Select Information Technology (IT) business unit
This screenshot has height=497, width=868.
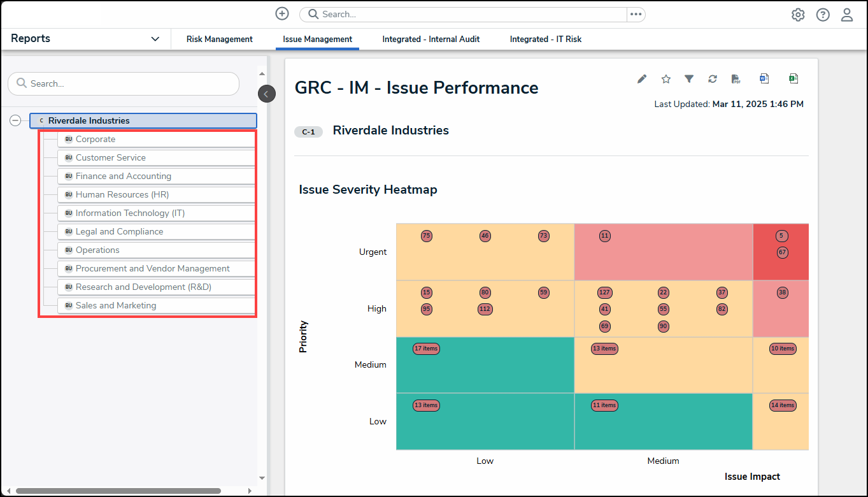[130, 213]
